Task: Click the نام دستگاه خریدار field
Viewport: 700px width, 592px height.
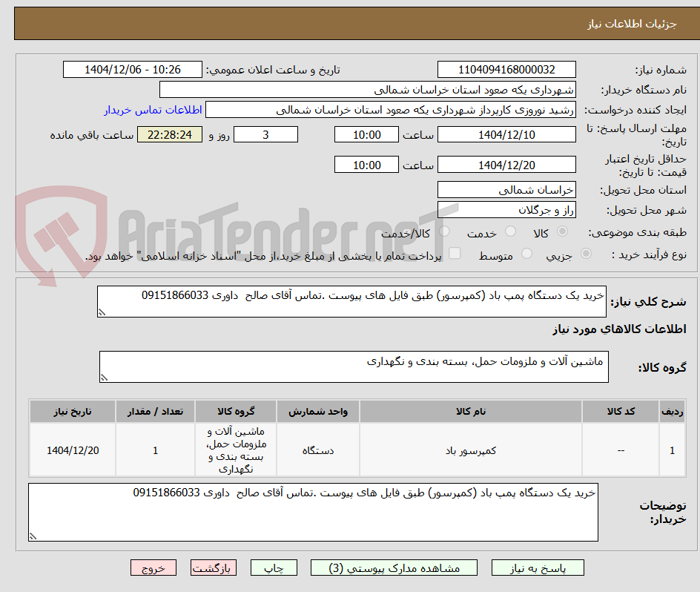Action: click(x=367, y=90)
